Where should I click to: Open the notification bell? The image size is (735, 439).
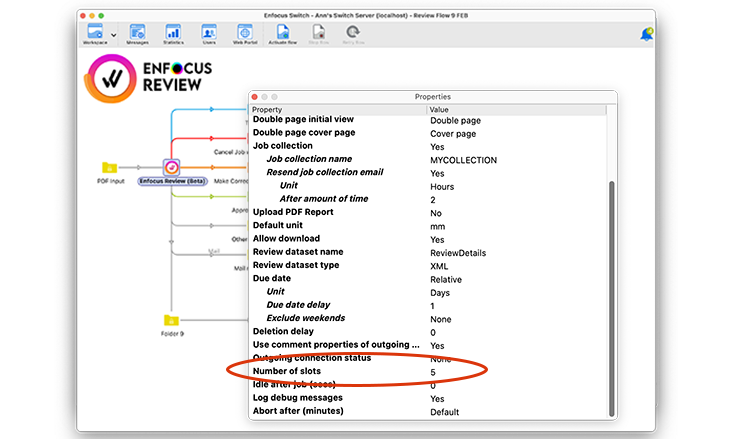pyautogui.click(x=647, y=34)
